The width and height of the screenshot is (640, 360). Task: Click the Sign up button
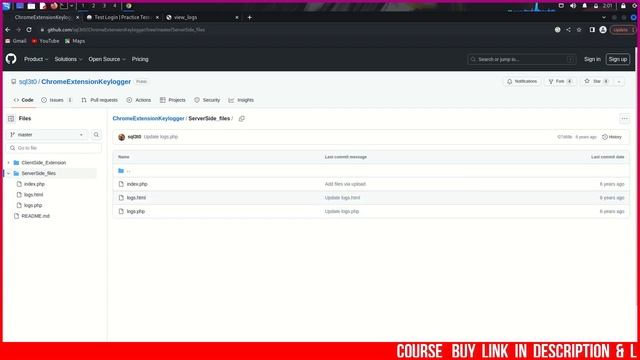point(618,59)
